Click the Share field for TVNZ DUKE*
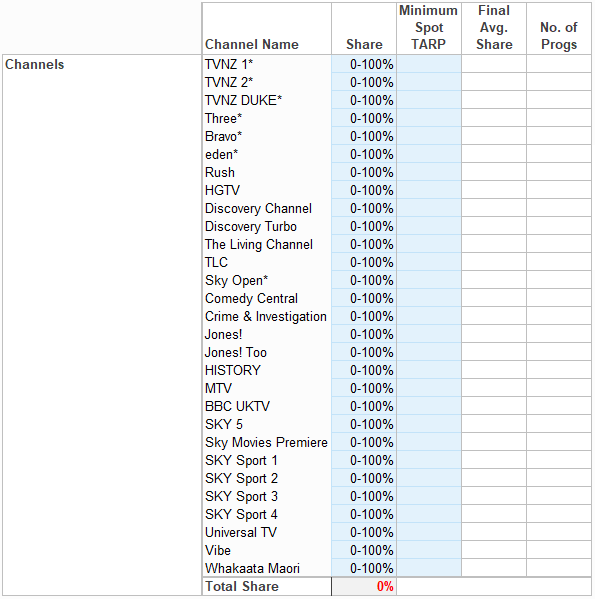The height and width of the screenshot is (599, 595). [364, 100]
